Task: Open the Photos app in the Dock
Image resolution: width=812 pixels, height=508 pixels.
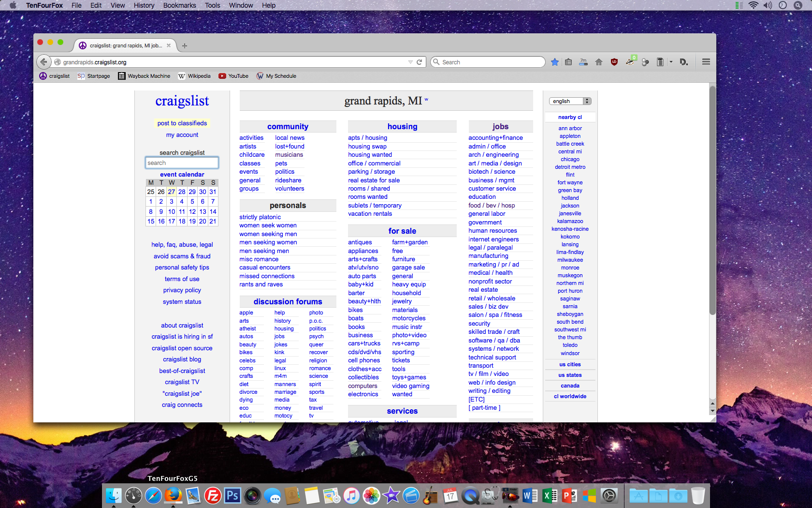Action: tap(371, 496)
